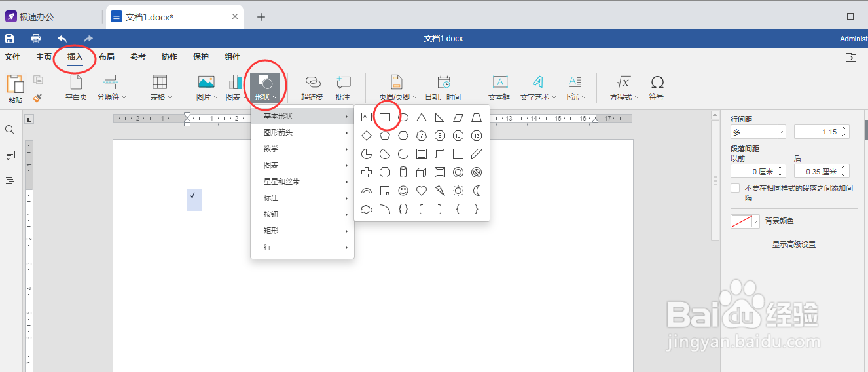Open the headings navigation sidebar icon
The image size is (868, 372).
pyautogui.click(x=10, y=181)
